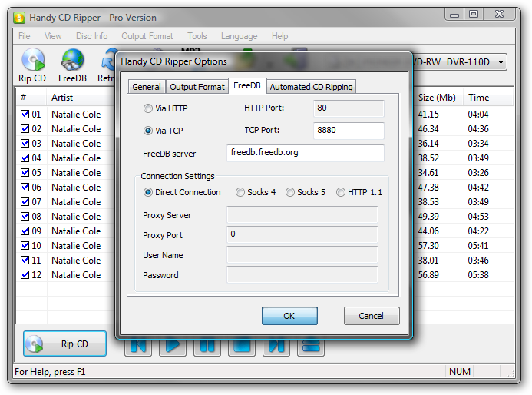Choose the Socks 4 connection option

(240, 192)
